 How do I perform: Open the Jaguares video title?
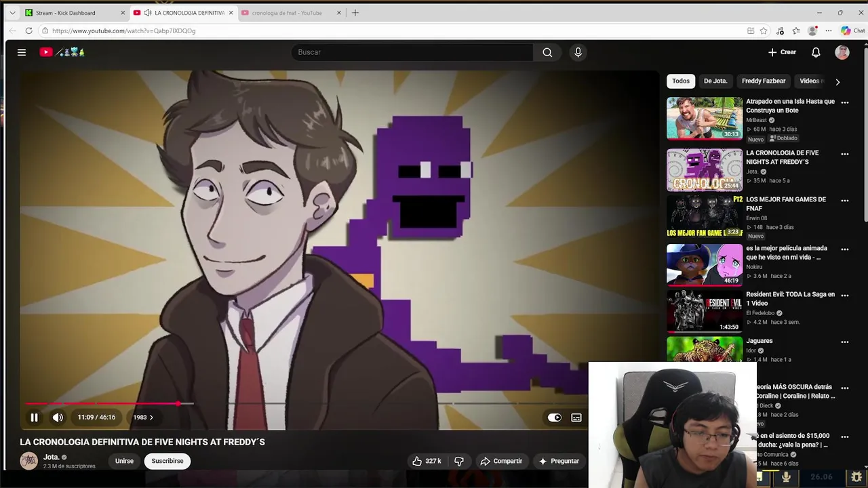coord(759,341)
